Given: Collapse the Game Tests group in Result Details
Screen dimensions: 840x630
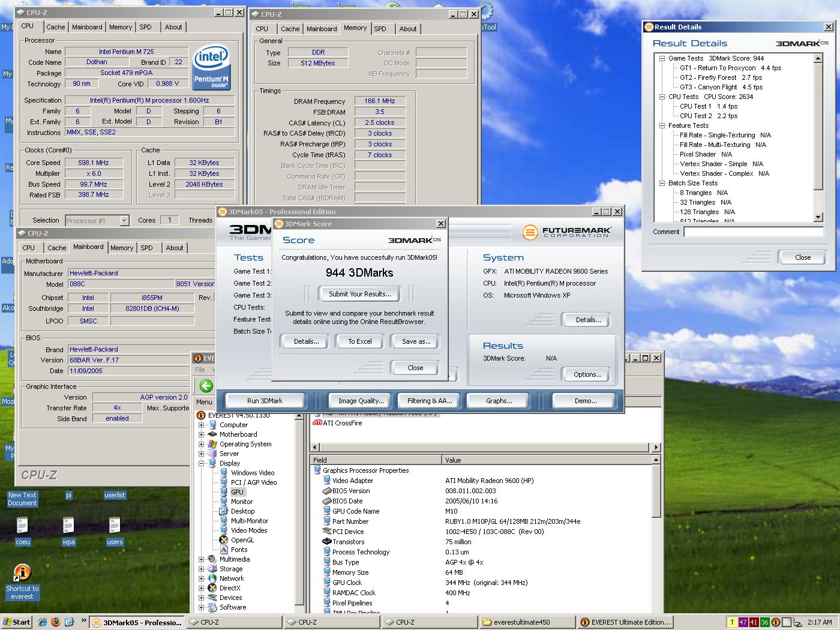Looking at the screenshot, I should pos(662,58).
